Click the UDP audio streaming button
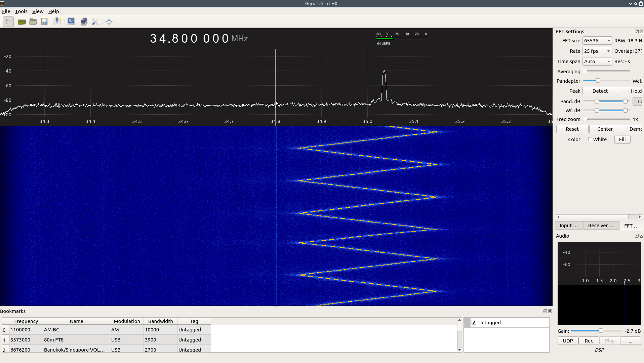This screenshot has width=644, height=363. pyautogui.click(x=568, y=341)
